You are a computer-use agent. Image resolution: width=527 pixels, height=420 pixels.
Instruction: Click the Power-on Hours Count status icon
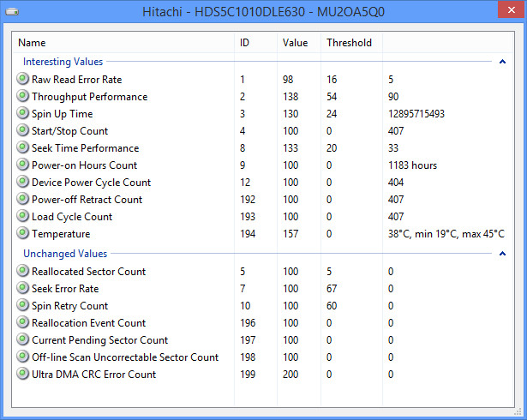[22, 165]
